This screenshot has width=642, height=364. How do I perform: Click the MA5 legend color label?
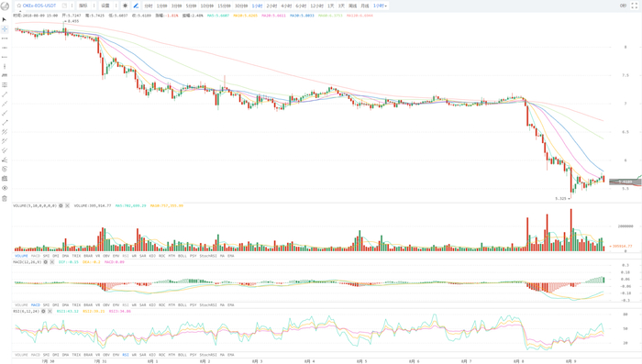point(218,16)
